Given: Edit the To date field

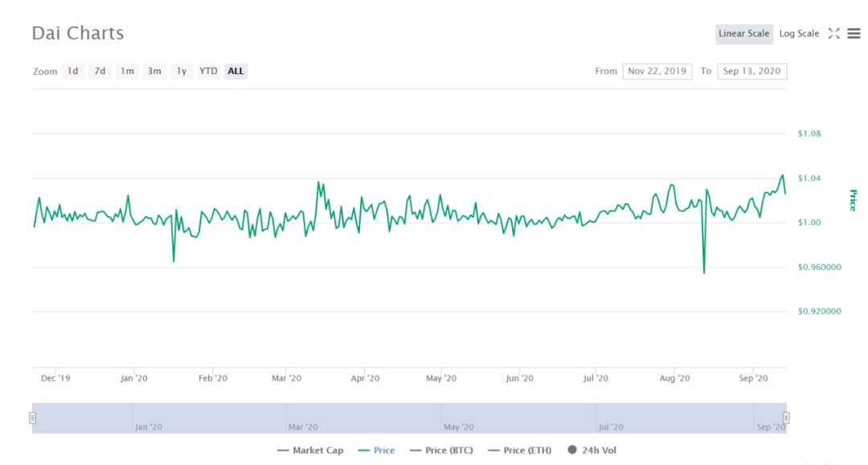Looking at the screenshot, I should [751, 71].
